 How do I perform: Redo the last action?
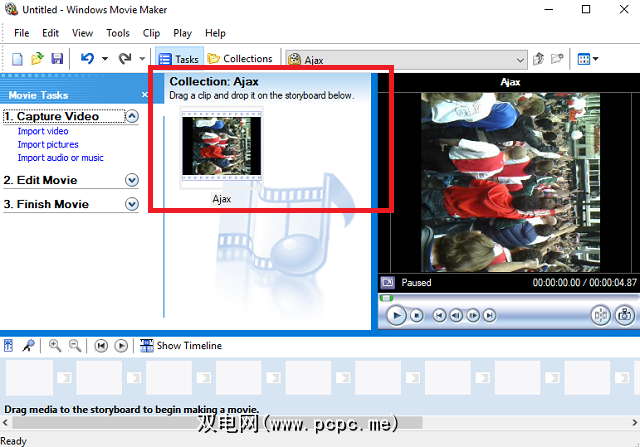[x=125, y=59]
